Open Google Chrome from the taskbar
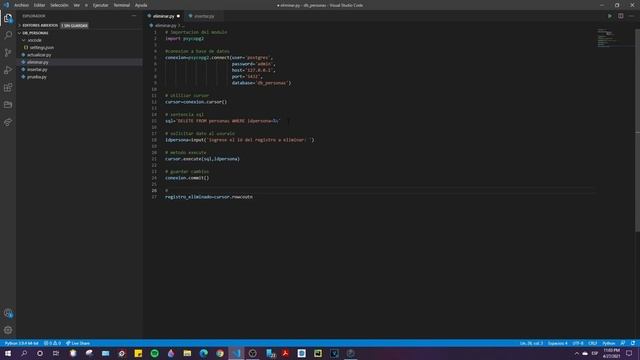The image size is (640, 360). [220, 353]
